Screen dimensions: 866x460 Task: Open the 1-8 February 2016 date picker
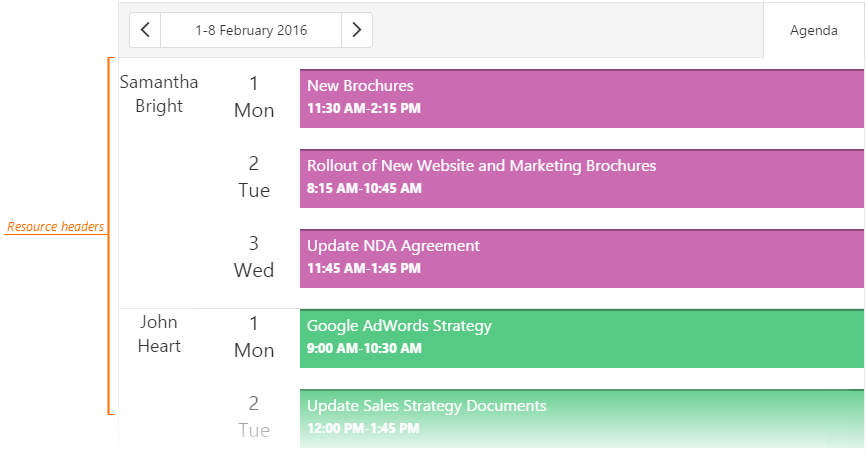[x=251, y=30]
